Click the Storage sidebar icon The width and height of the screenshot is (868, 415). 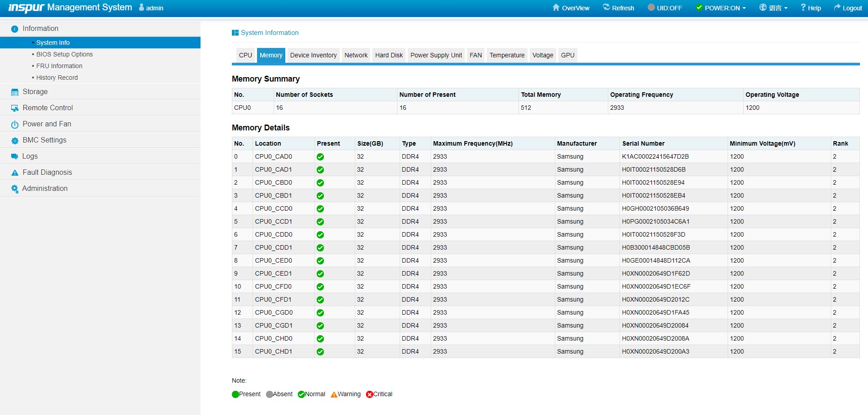pos(15,92)
